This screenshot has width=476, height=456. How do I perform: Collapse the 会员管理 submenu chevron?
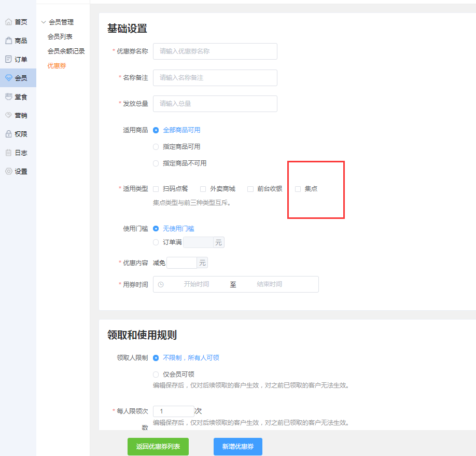(x=44, y=22)
